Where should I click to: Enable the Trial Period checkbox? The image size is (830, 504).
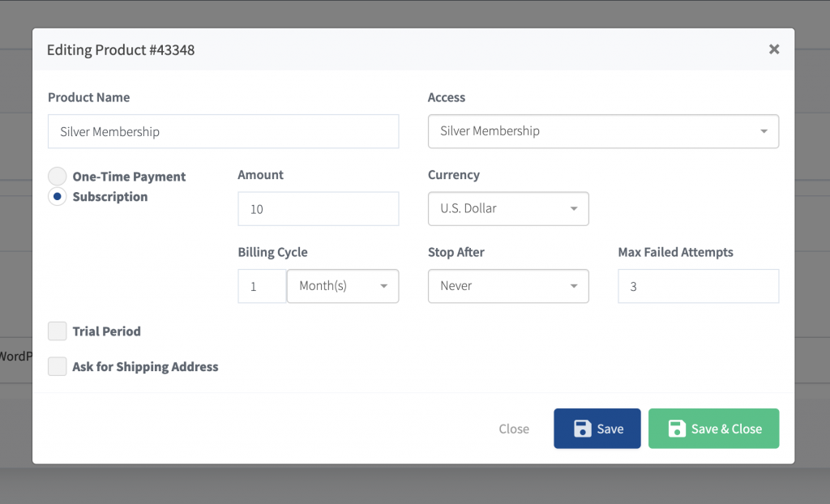click(58, 331)
